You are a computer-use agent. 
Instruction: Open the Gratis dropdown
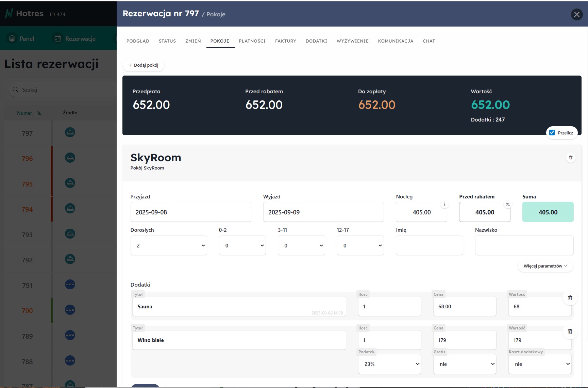click(465, 364)
